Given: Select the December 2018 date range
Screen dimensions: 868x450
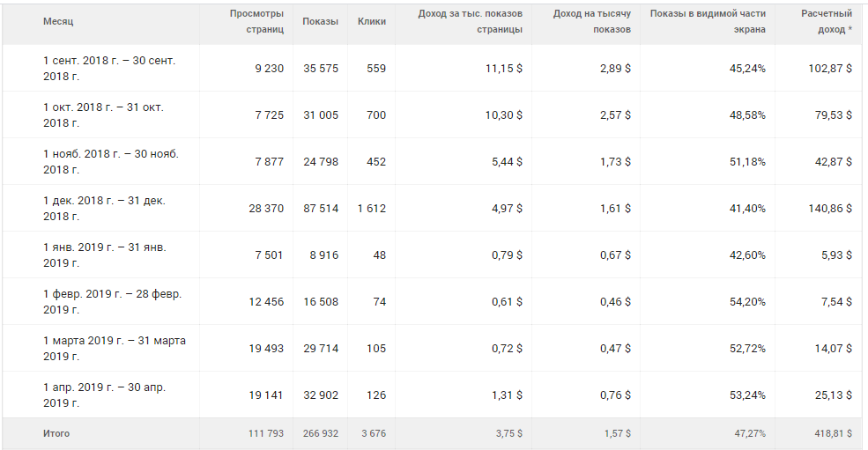Looking at the screenshot, I should [x=104, y=208].
